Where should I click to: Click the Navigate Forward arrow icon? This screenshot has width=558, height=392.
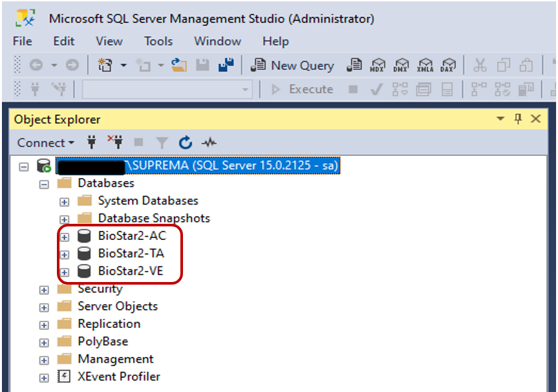point(72,65)
